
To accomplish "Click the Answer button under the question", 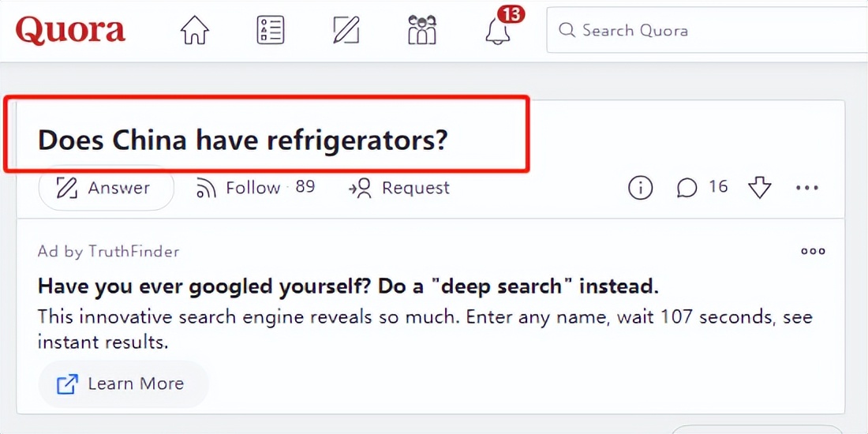I will 106,188.
